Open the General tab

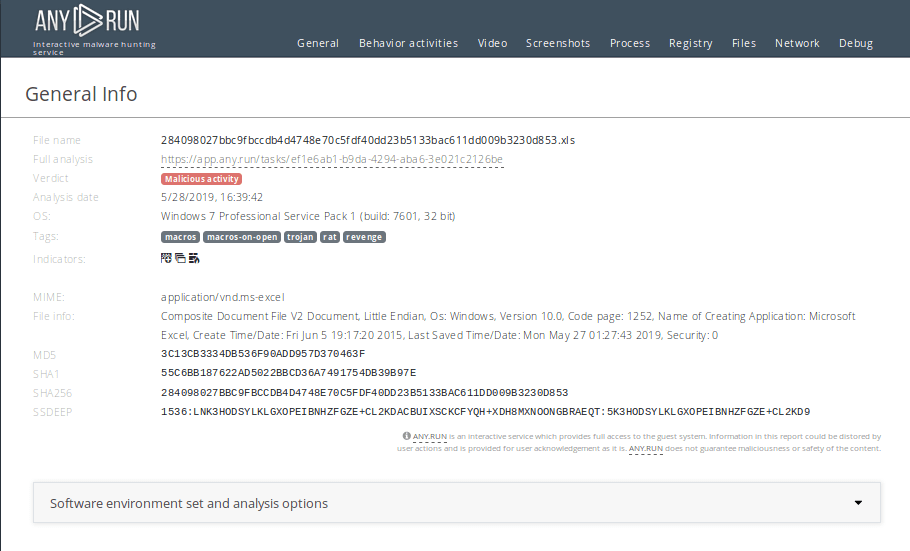coord(318,43)
